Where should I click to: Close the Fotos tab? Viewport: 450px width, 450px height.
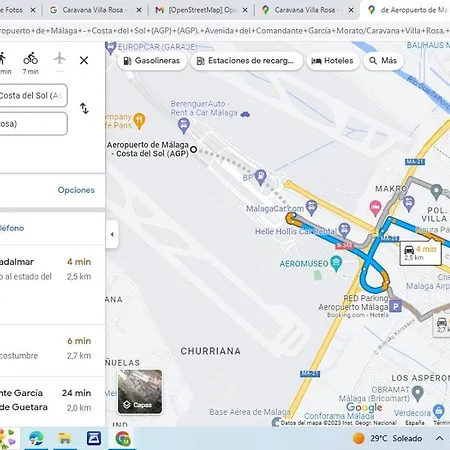pyautogui.click(x=33, y=10)
